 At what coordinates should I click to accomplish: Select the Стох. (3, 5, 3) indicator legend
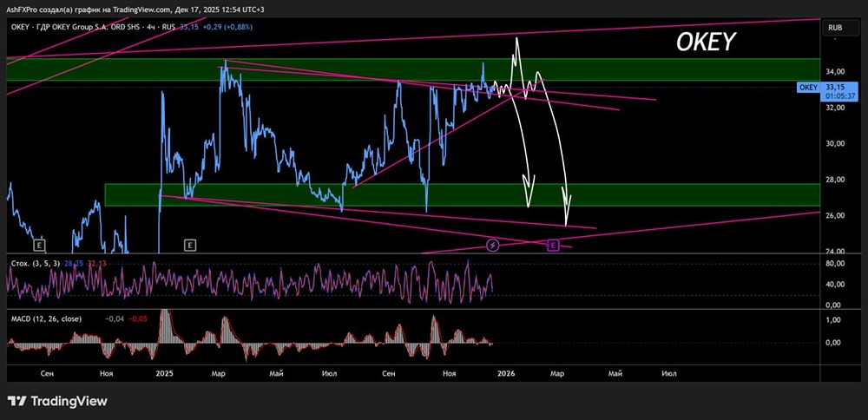[36, 264]
